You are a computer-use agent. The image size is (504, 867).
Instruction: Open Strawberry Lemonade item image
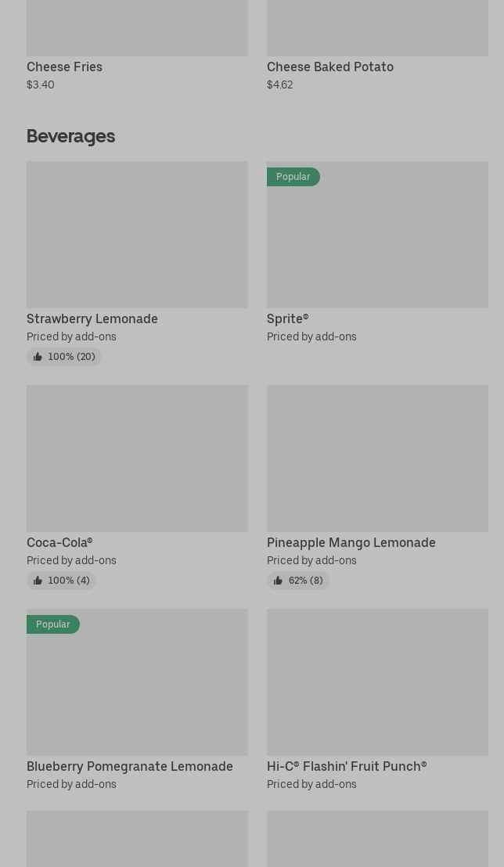point(137,235)
